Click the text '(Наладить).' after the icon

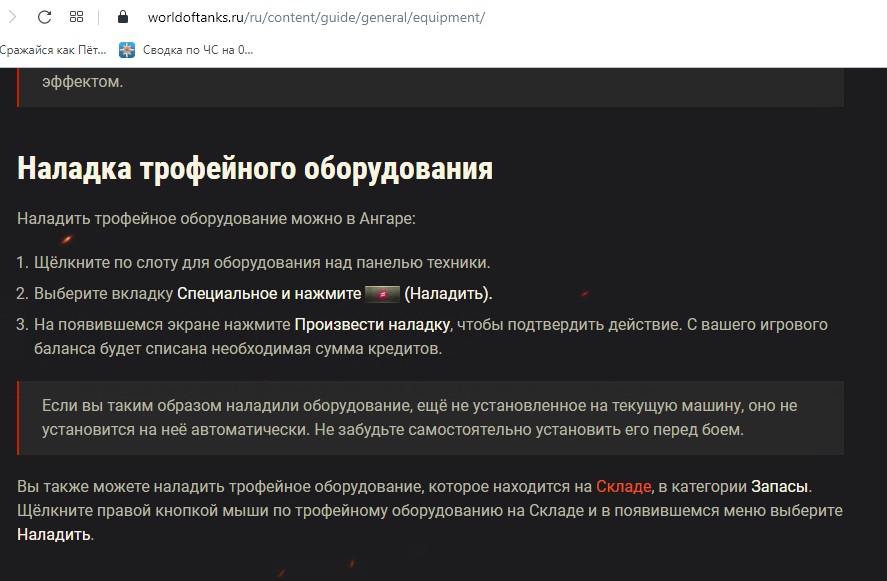pyautogui.click(x=448, y=294)
